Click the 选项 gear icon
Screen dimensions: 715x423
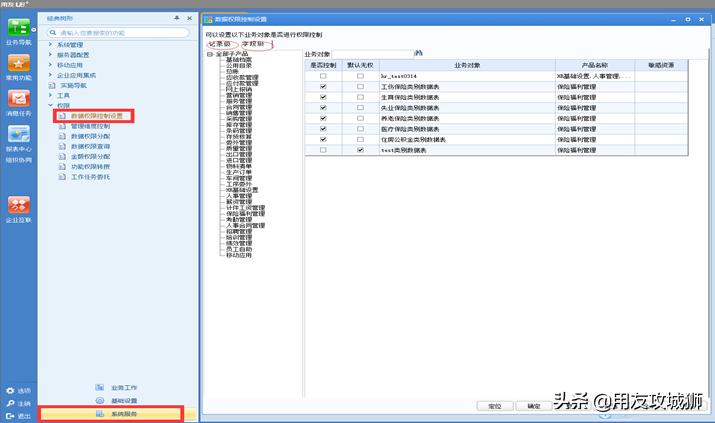coord(10,391)
